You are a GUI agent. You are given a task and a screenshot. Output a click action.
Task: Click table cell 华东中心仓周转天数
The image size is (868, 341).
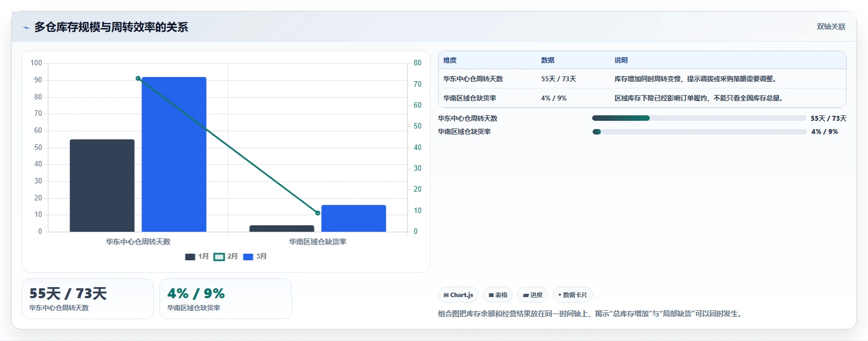[x=473, y=79]
